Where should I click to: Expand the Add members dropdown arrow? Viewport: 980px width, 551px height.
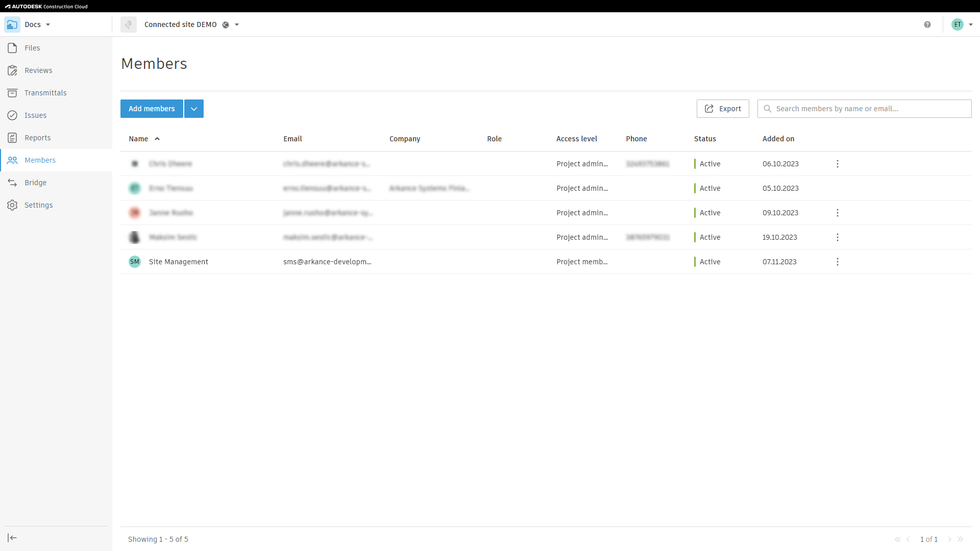pos(194,109)
